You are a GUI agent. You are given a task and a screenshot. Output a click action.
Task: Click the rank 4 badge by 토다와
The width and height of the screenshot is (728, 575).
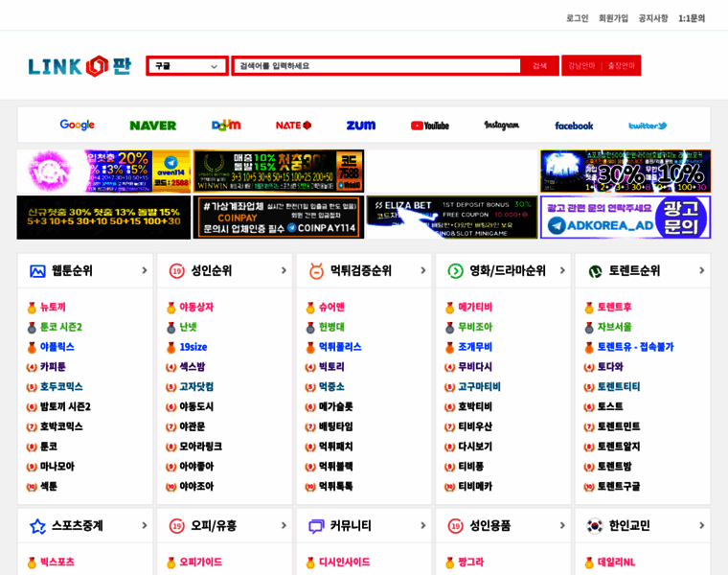click(589, 367)
